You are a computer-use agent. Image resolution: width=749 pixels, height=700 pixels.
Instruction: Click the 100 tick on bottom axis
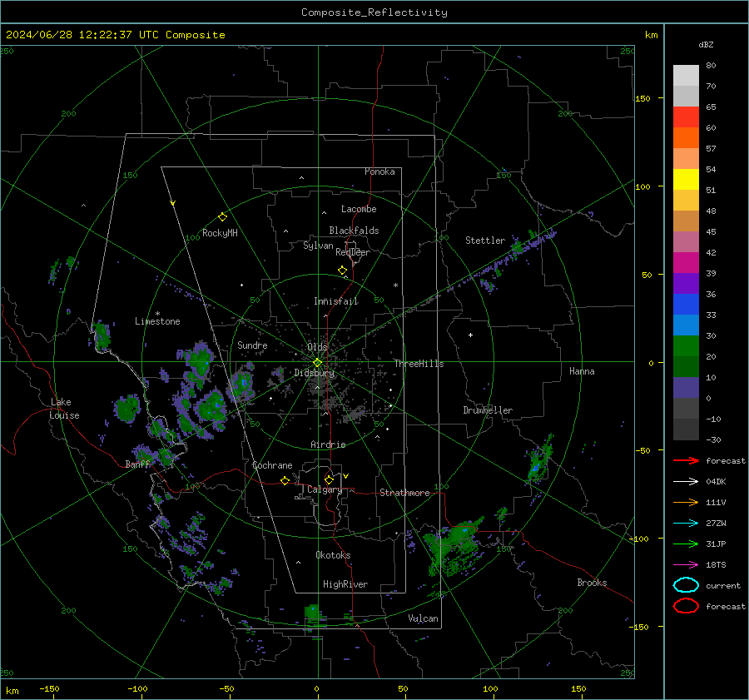[x=490, y=688]
